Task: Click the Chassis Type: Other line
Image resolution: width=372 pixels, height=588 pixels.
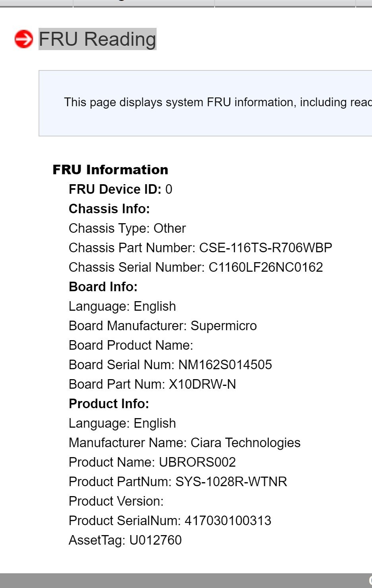Action: click(127, 228)
